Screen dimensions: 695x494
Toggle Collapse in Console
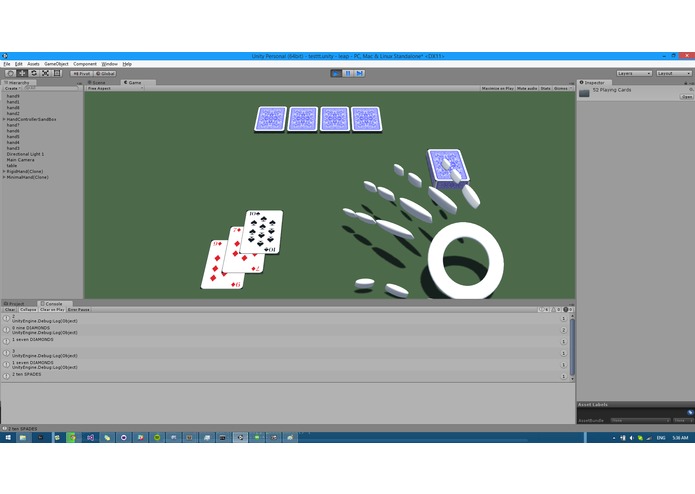click(x=28, y=309)
